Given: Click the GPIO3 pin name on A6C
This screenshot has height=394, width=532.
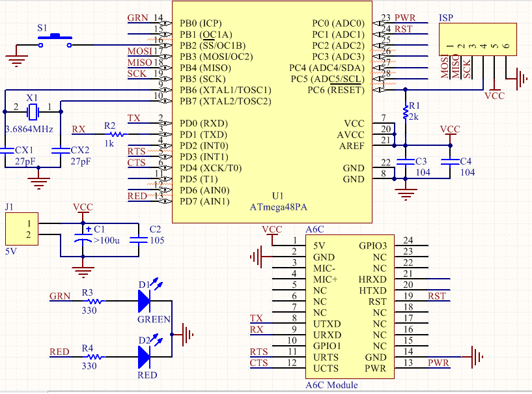Looking at the screenshot, I should (x=373, y=246).
